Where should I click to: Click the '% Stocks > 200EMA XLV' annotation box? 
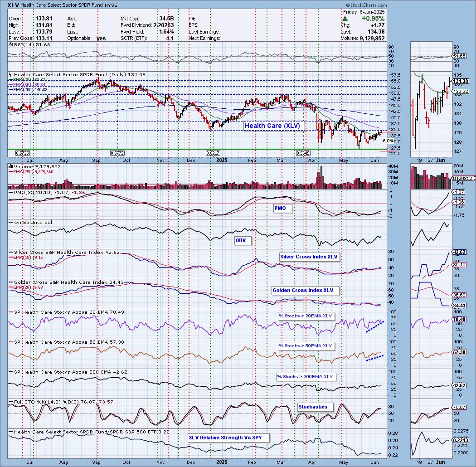click(306, 377)
